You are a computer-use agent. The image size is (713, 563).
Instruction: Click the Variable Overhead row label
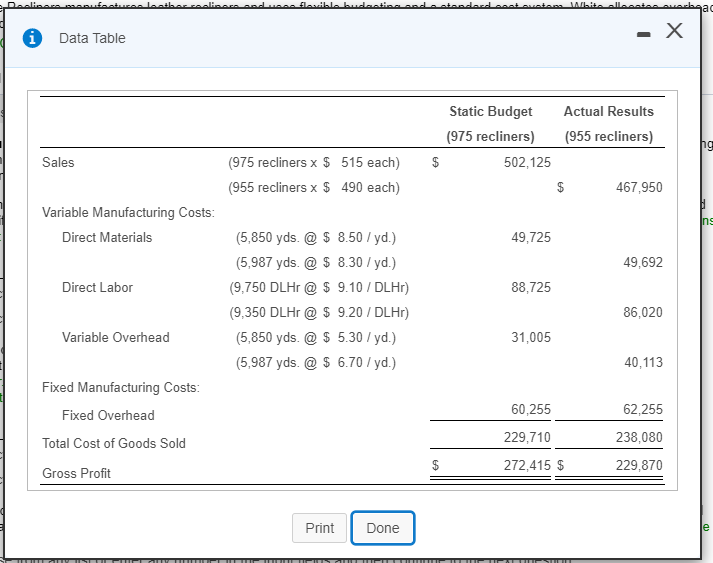coord(115,337)
